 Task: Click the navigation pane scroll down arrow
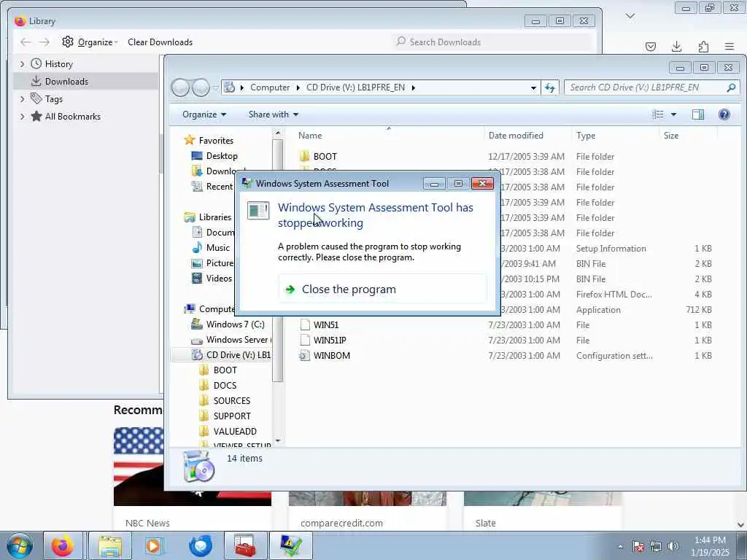pyautogui.click(x=278, y=441)
